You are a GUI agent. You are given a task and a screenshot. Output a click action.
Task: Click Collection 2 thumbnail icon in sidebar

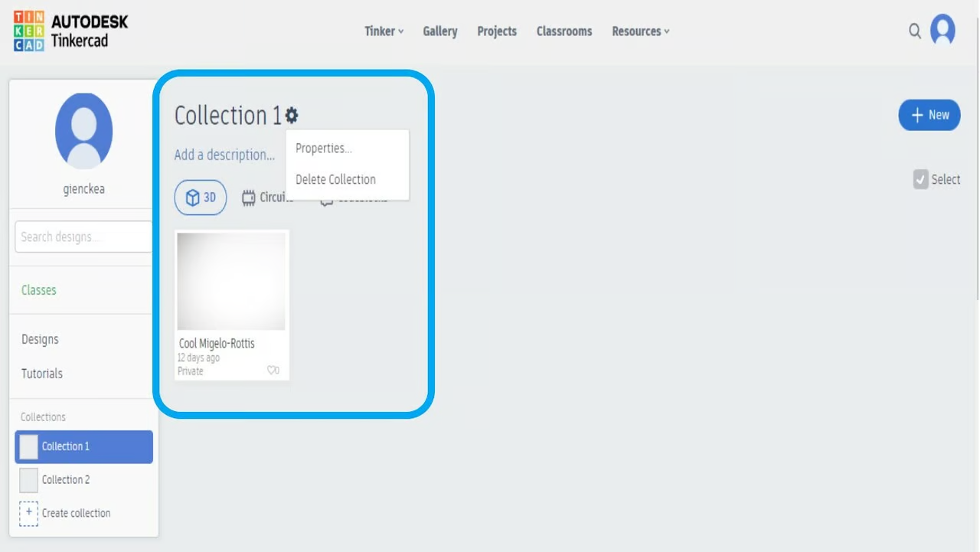28,480
